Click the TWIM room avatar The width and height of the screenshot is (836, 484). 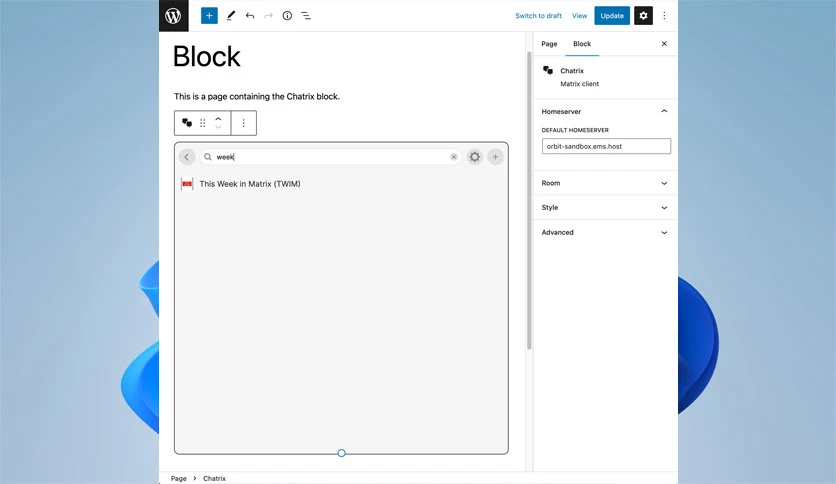187,184
